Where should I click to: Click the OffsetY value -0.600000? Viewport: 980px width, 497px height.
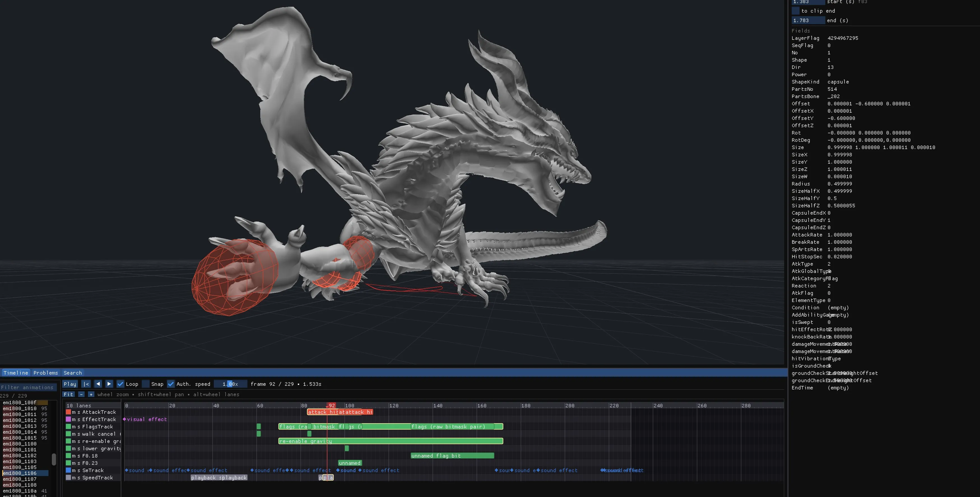841,118
